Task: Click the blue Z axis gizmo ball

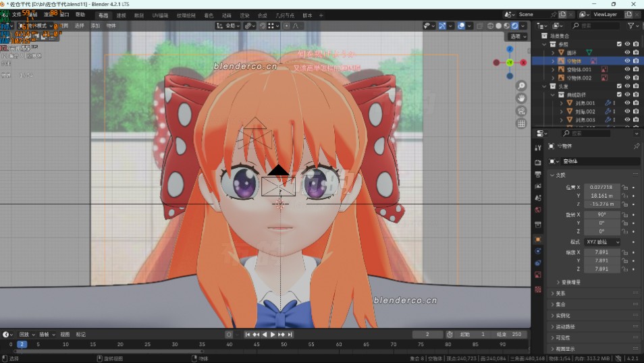Action: pos(510,49)
